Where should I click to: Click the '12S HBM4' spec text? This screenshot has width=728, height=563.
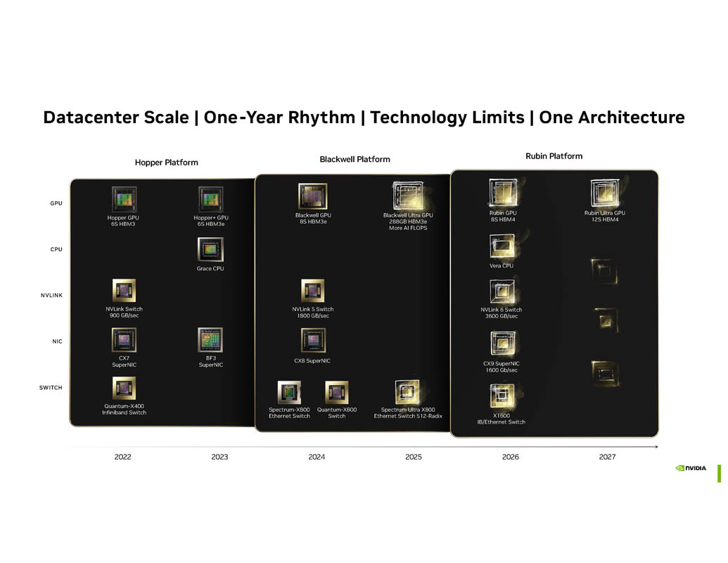point(605,220)
